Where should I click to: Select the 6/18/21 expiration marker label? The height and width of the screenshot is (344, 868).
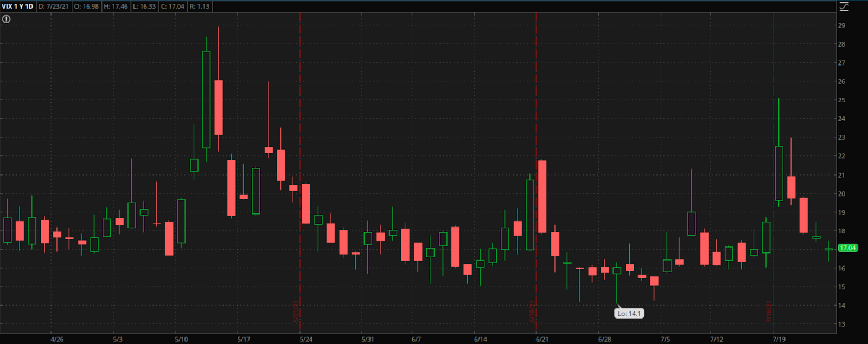click(x=532, y=313)
